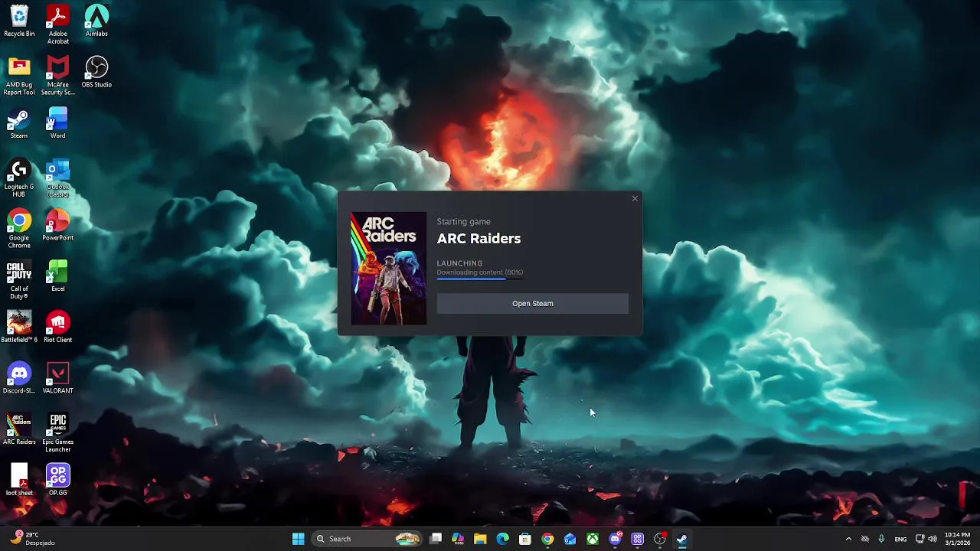Click the taskbar Search box
Image resolution: width=980 pixels, height=551 pixels.
[368, 539]
